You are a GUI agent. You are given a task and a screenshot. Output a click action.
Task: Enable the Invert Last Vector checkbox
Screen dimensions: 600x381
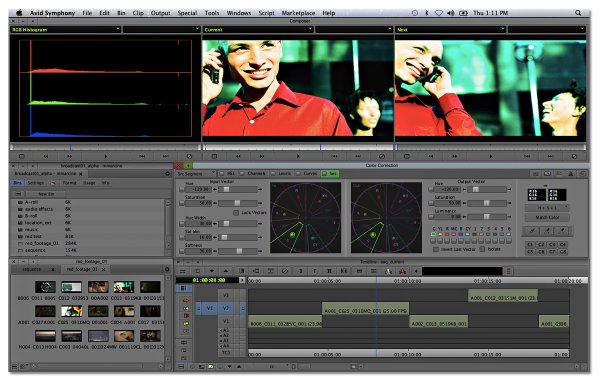pyautogui.click(x=435, y=249)
